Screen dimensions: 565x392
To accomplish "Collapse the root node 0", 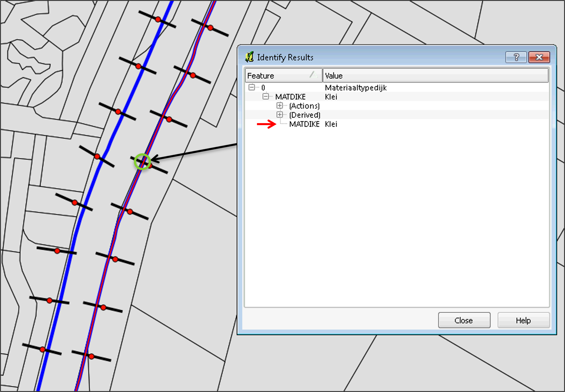I will pos(251,87).
